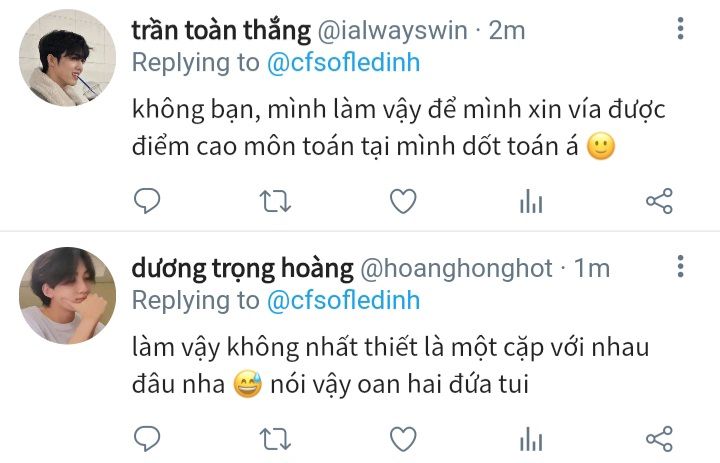
Task: Retweet trần toàn thắng's reply
Action: pos(275,201)
